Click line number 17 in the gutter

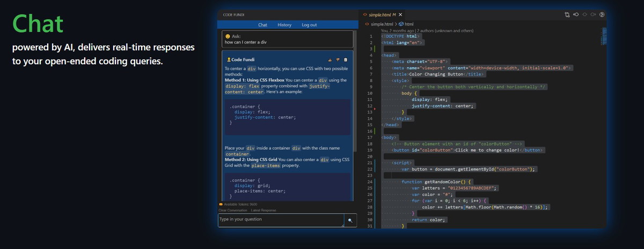point(370,137)
